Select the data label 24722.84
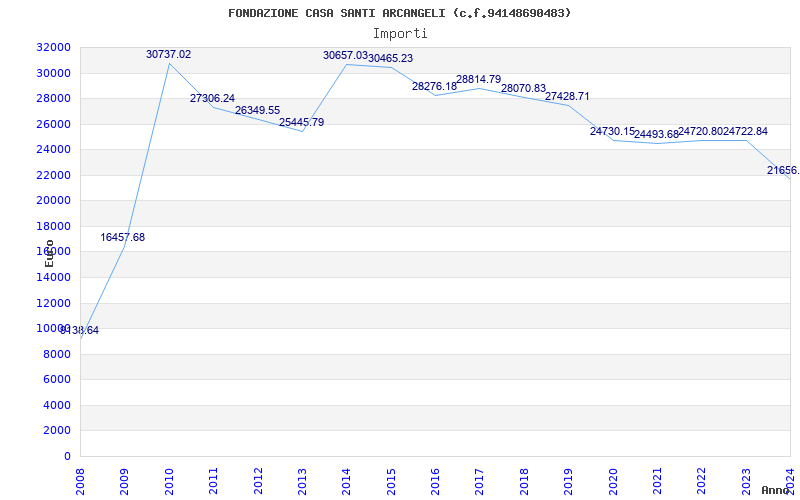 point(745,132)
